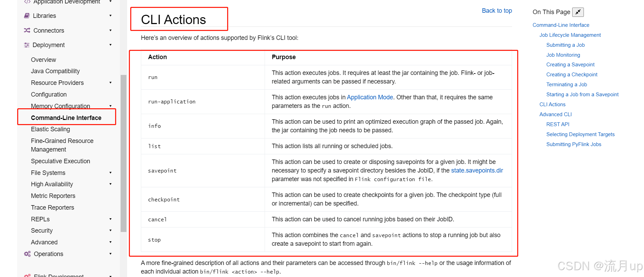Expand REPLs submenu arrow
The width and height of the screenshot is (644, 277).
click(x=110, y=219)
